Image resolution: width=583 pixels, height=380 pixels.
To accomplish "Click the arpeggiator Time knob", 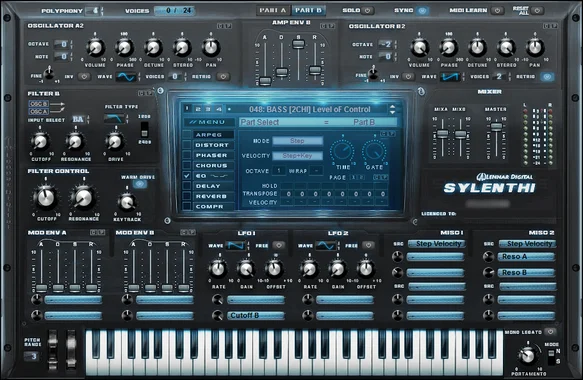I will pos(342,151).
